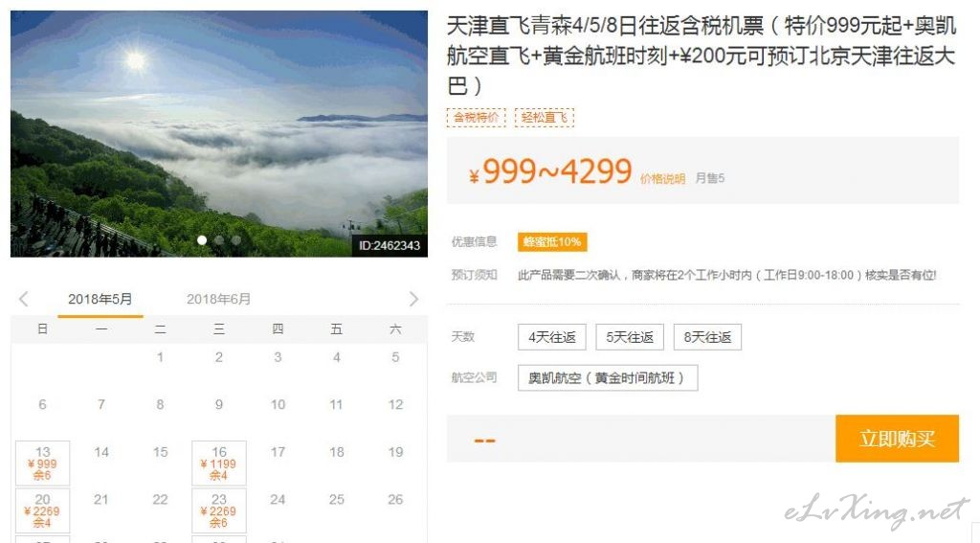
Task: Pick May 23 priced ¥2269
Action: 219,511
